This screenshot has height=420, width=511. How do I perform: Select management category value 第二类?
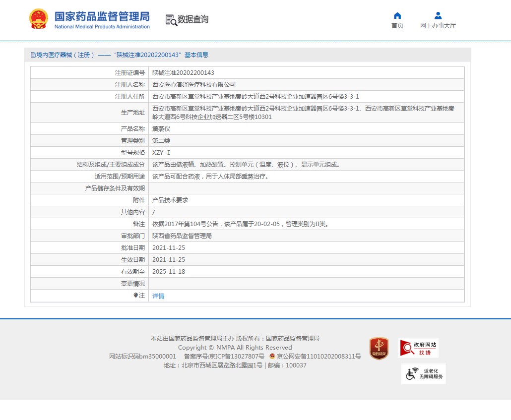pyautogui.click(x=161, y=141)
